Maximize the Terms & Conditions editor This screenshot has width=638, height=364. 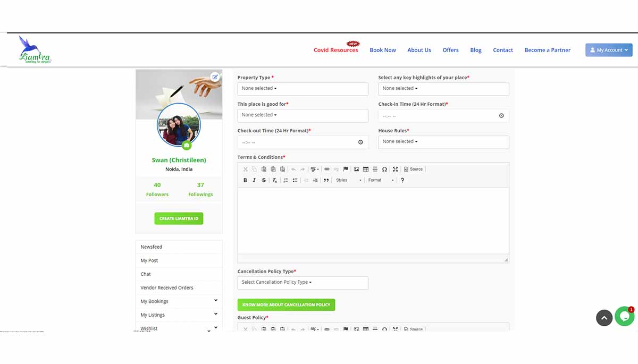pos(395,169)
